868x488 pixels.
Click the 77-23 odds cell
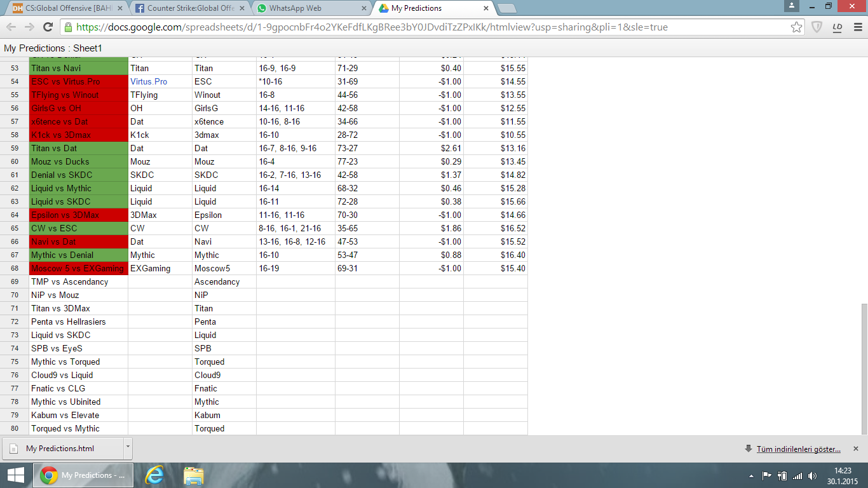point(367,161)
